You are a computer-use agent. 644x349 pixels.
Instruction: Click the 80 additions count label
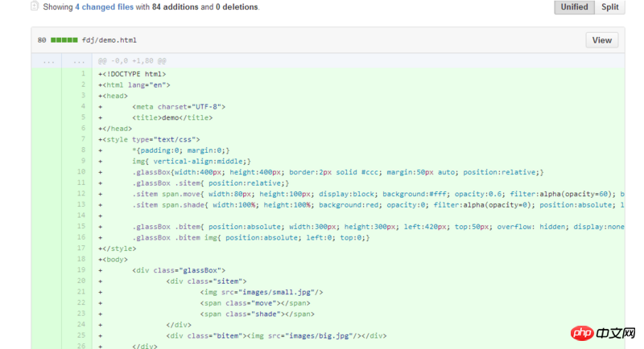tap(42, 40)
